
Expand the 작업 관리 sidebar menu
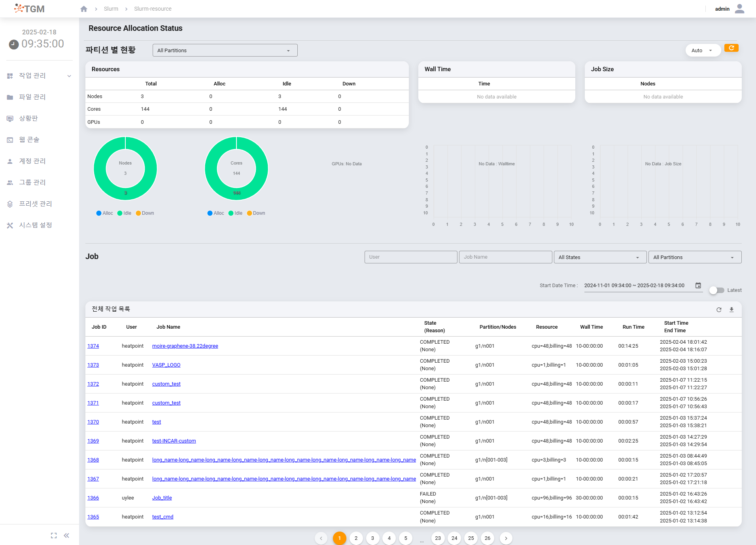39,76
